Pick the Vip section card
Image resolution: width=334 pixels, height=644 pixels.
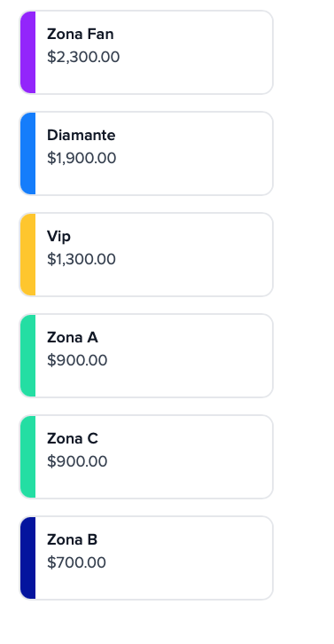click(x=146, y=255)
